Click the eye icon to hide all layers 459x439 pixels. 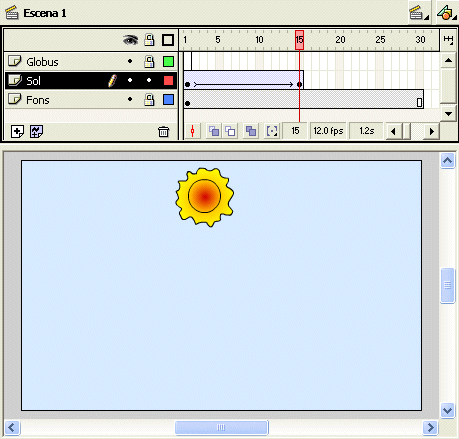130,40
